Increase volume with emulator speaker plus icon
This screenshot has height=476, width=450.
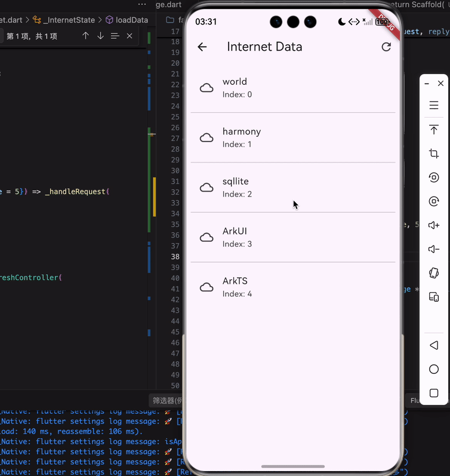pyautogui.click(x=434, y=225)
